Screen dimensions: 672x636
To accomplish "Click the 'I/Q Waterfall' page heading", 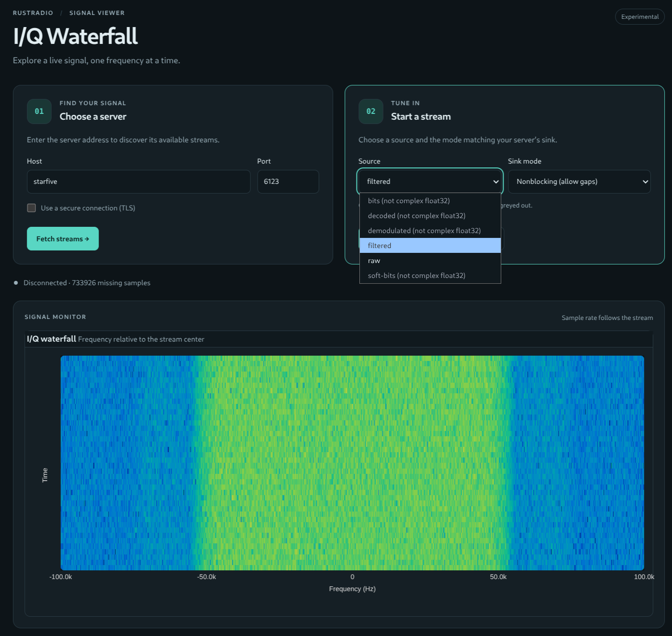I will 75,36.
